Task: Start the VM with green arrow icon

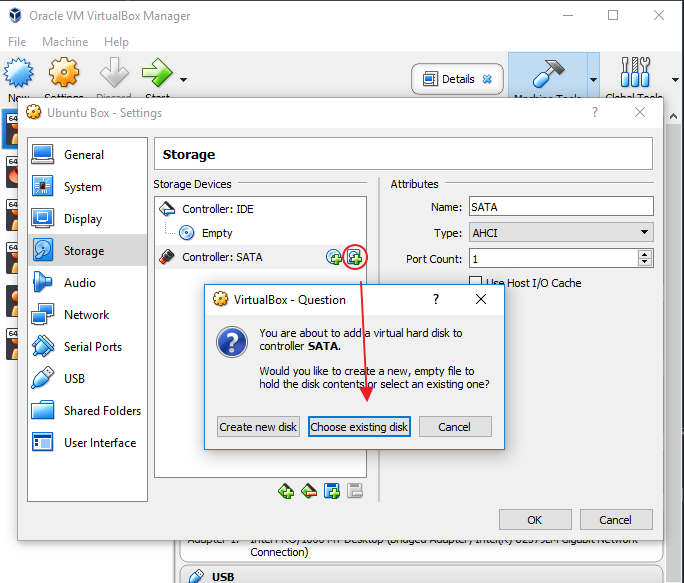Action: click(157, 72)
